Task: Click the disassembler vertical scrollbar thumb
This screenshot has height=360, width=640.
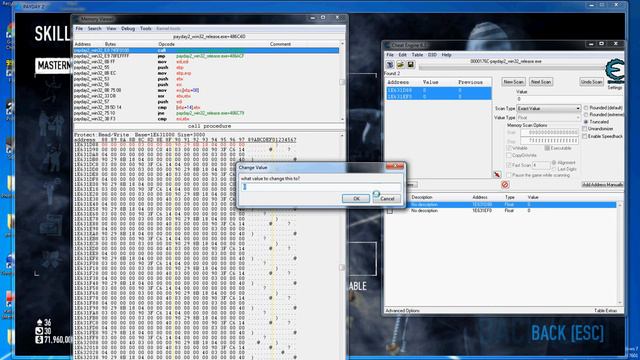Action: [342, 82]
